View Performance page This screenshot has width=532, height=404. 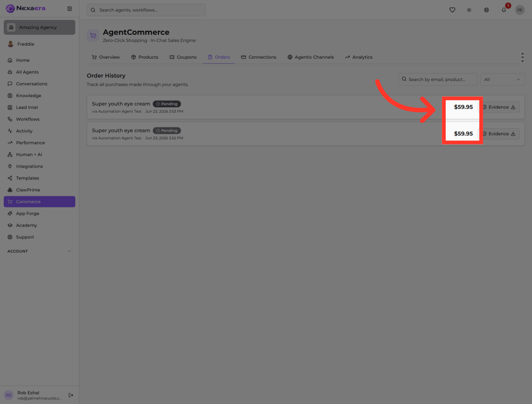point(39,143)
